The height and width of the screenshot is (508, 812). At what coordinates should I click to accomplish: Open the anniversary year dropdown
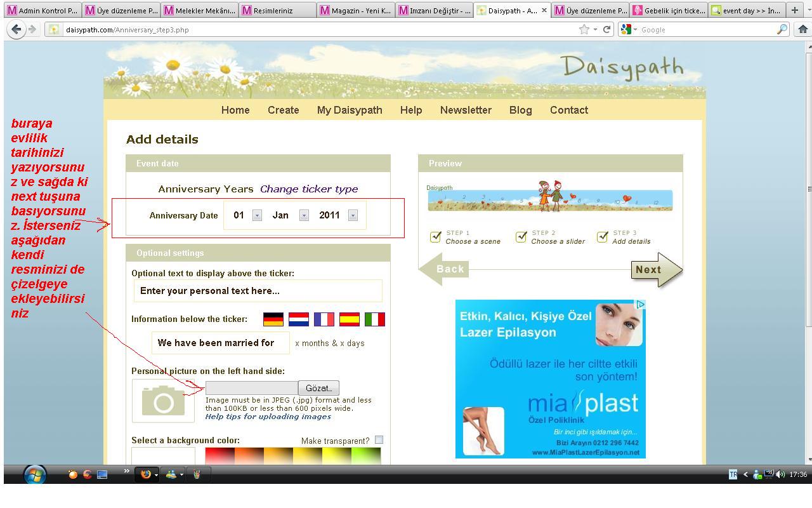[353, 215]
